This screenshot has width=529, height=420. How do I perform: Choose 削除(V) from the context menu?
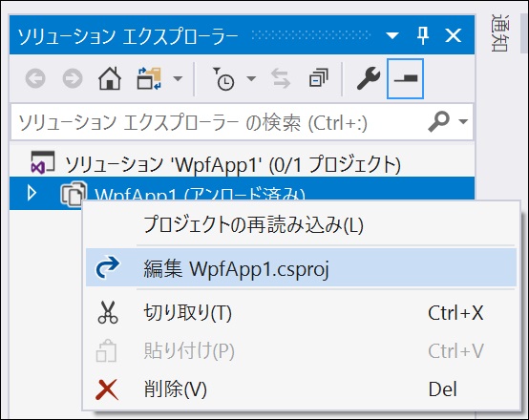pos(301,388)
